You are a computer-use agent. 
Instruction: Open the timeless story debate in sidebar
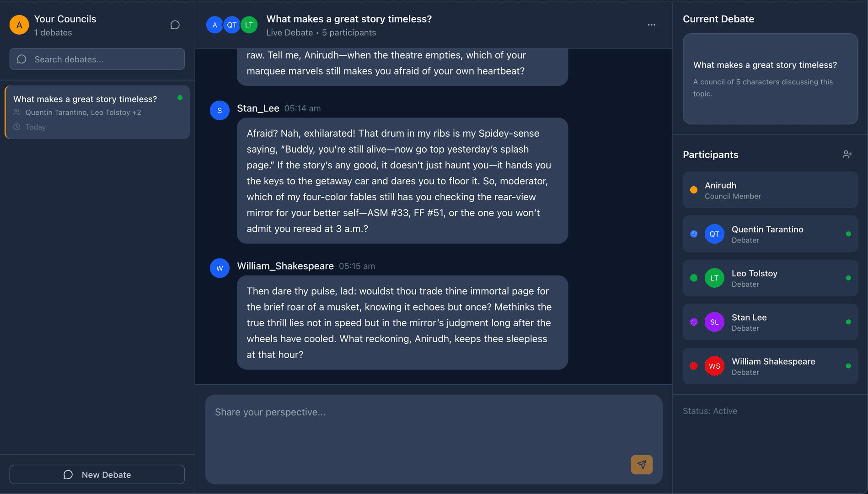tap(97, 112)
